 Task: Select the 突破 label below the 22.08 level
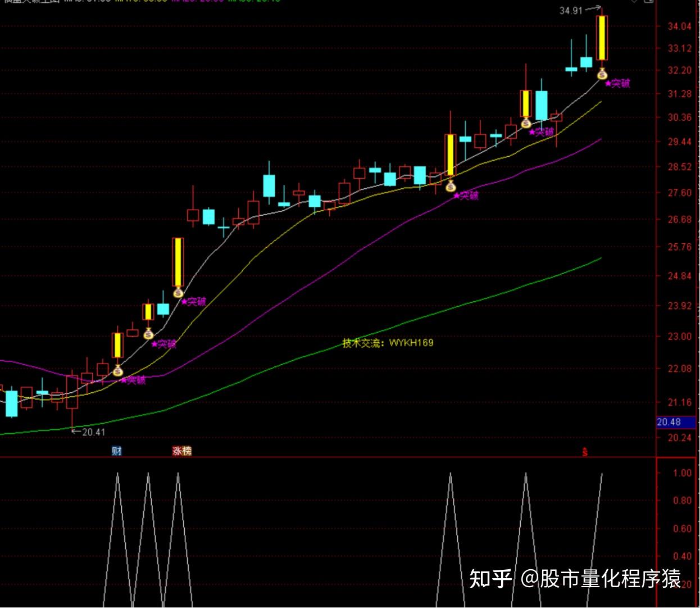[134, 380]
